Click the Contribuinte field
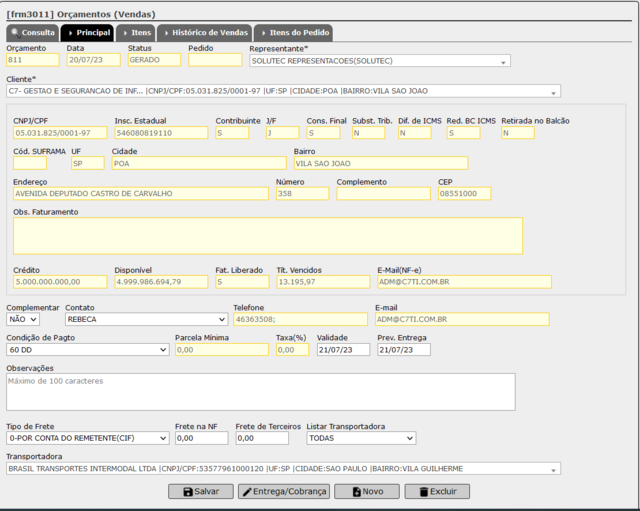Image resolution: width=640 pixels, height=511 pixels. (x=232, y=133)
